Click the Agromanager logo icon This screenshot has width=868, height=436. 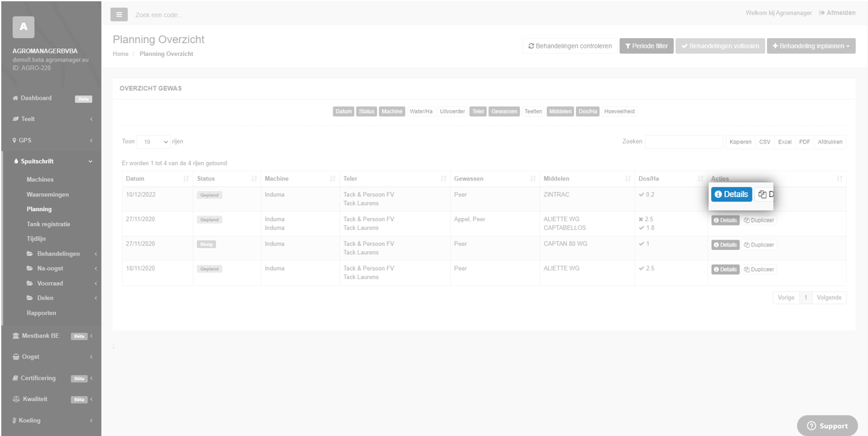[x=23, y=27]
